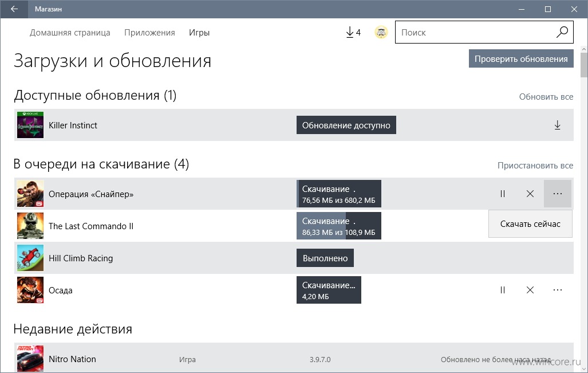
Task: Select the Операция «Снайпер» title
Action: coord(91,194)
